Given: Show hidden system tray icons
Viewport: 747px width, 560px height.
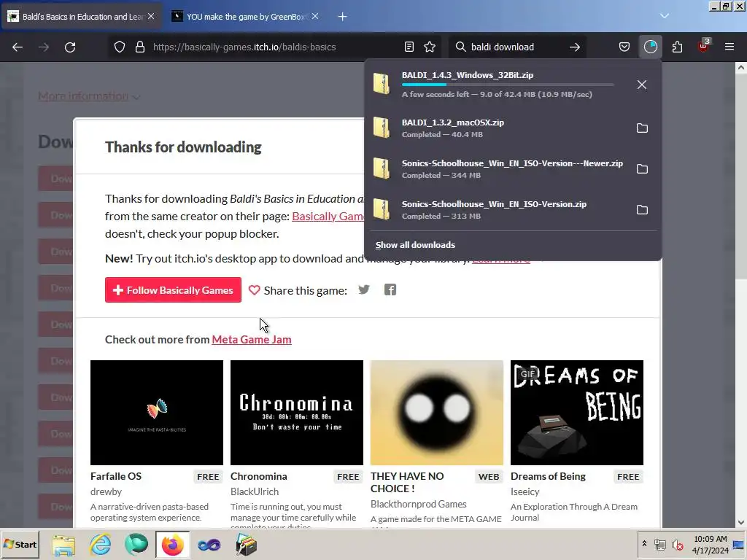Looking at the screenshot, I should pyautogui.click(x=645, y=544).
